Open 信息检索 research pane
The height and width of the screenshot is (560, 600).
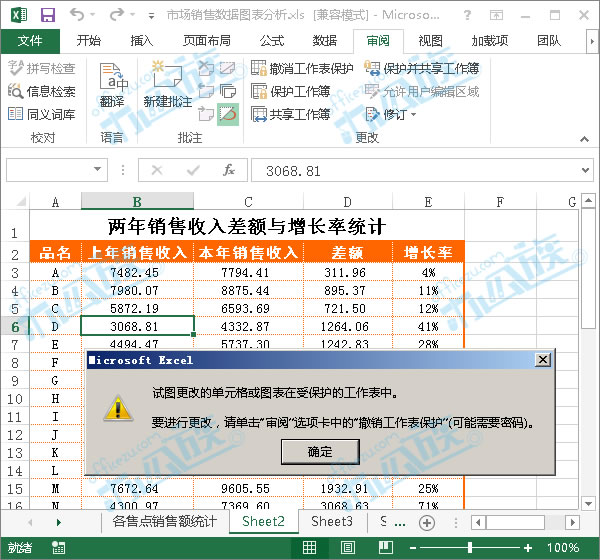coord(42,91)
